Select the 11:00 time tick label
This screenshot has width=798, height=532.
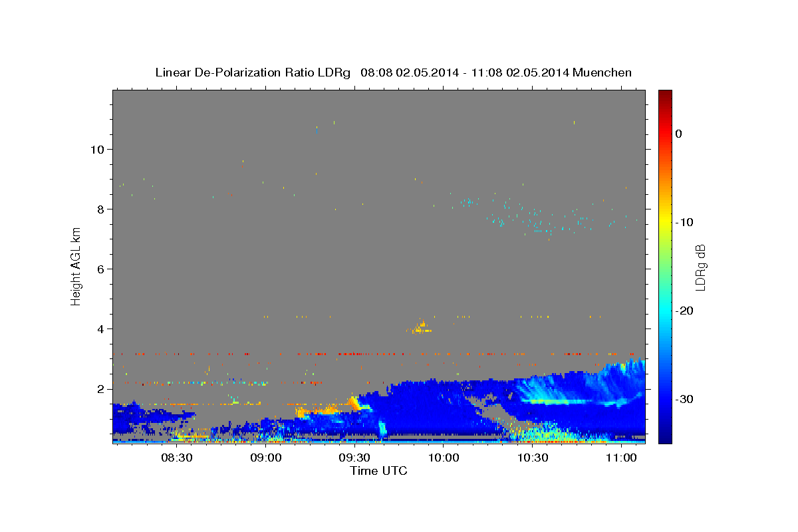pos(621,458)
